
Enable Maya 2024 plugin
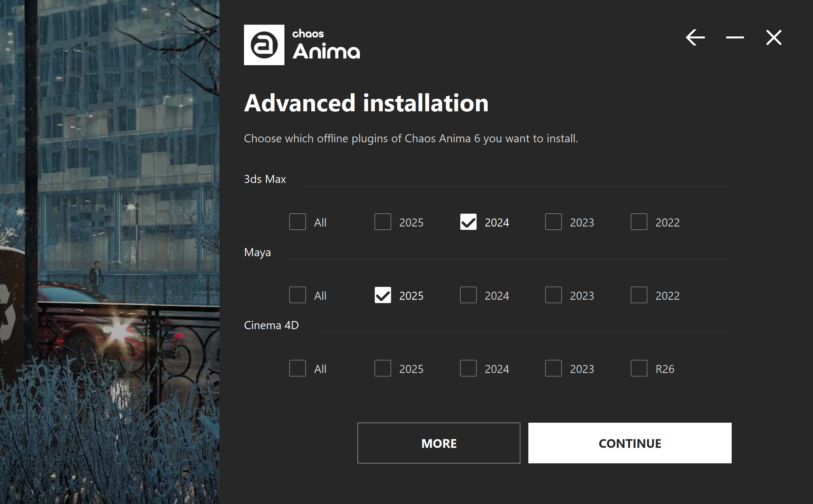(468, 295)
